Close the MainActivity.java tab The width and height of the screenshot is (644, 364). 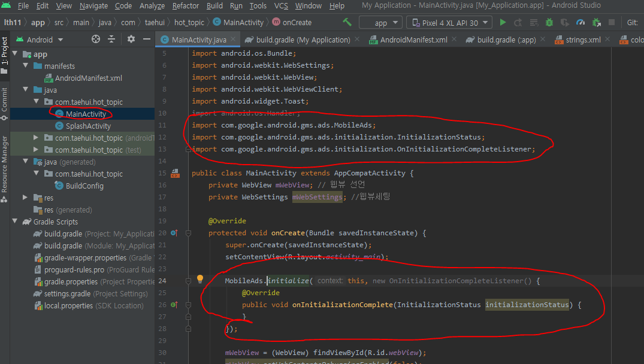[x=233, y=39]
